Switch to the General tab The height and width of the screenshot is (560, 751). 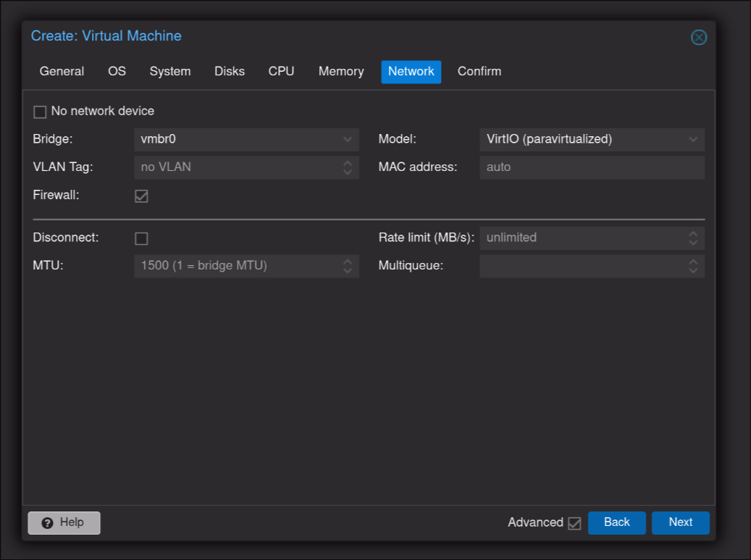coord(62,72)
